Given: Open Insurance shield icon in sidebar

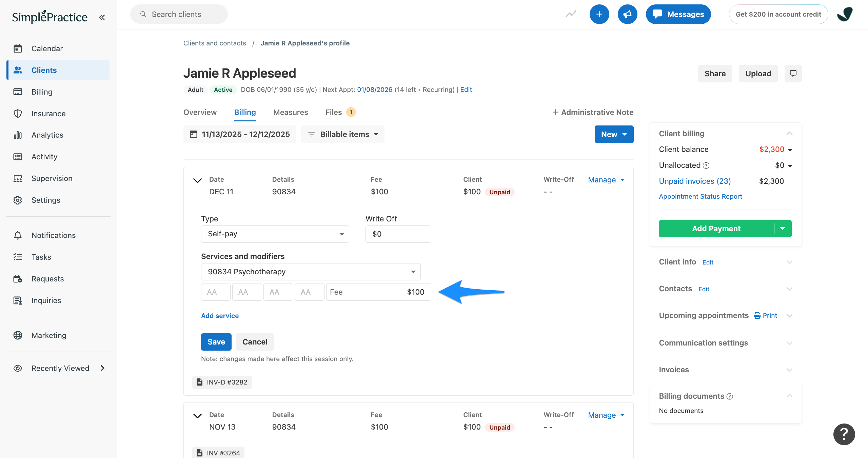Looking at the screenshot, I should point(18,114).
